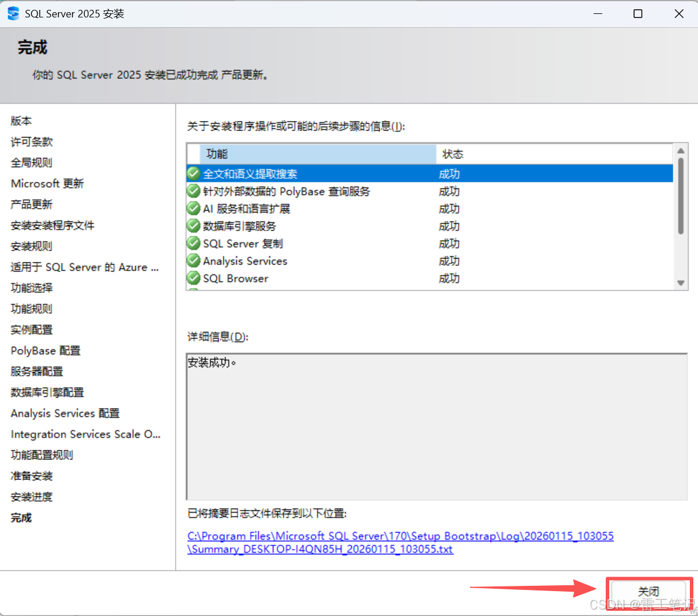Click the bold 完成 step in sidebar
698x616 pixels.
pyautogui.click(x=21, y=517)
